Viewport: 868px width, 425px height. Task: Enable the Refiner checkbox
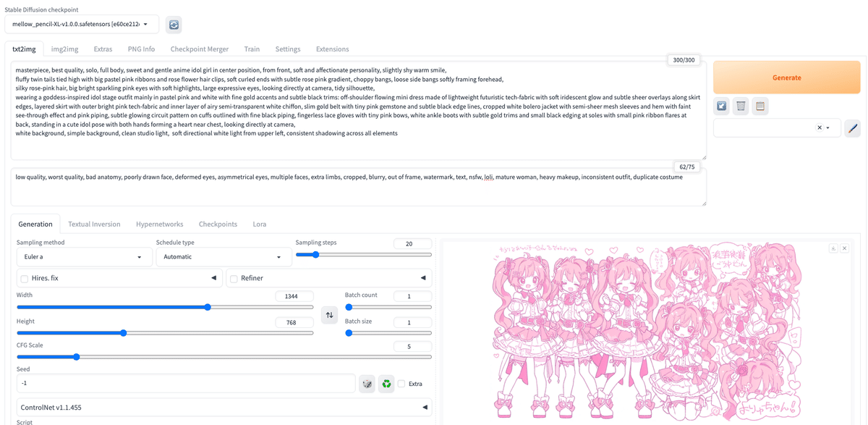coord(233,277)
